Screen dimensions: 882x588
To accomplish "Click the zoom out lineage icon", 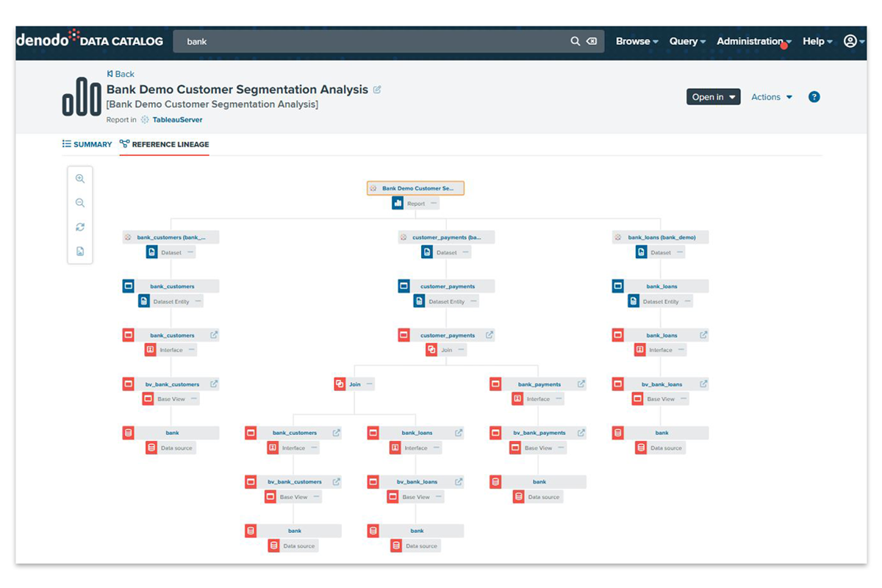I will (x=80, y=203).
